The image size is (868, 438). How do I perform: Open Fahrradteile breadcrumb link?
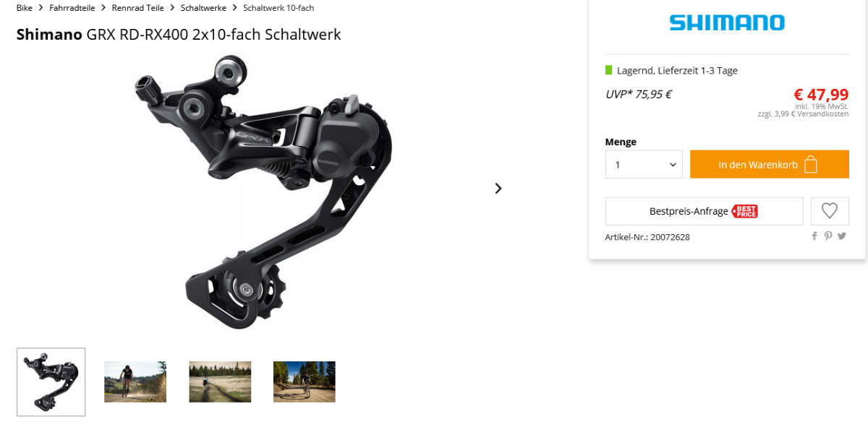(x=72, y=8)
